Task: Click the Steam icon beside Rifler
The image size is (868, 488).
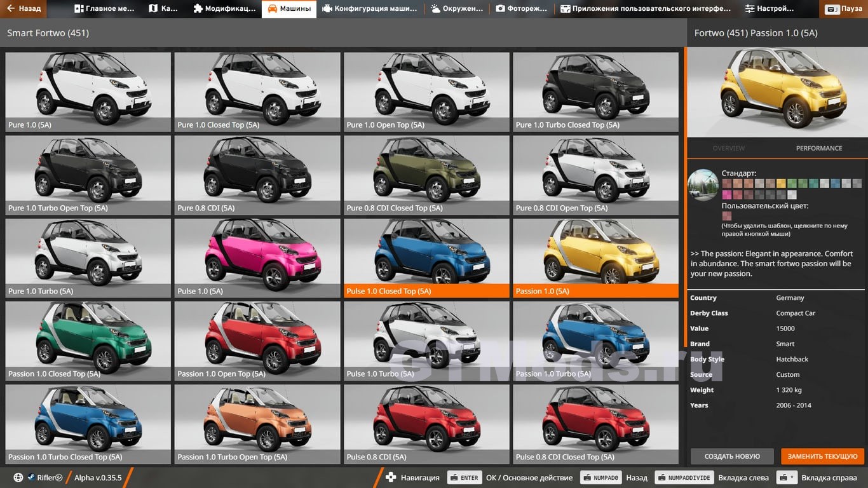Action: 31,478
